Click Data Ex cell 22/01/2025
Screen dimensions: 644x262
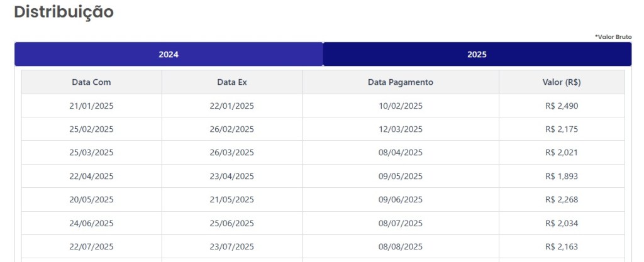point(231,106)
